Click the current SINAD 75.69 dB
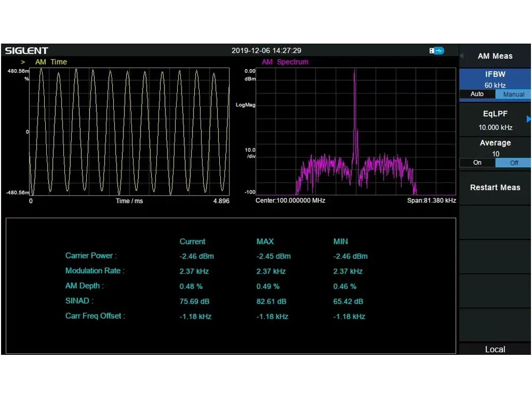 pyautogui.click(x=194, y=302)
